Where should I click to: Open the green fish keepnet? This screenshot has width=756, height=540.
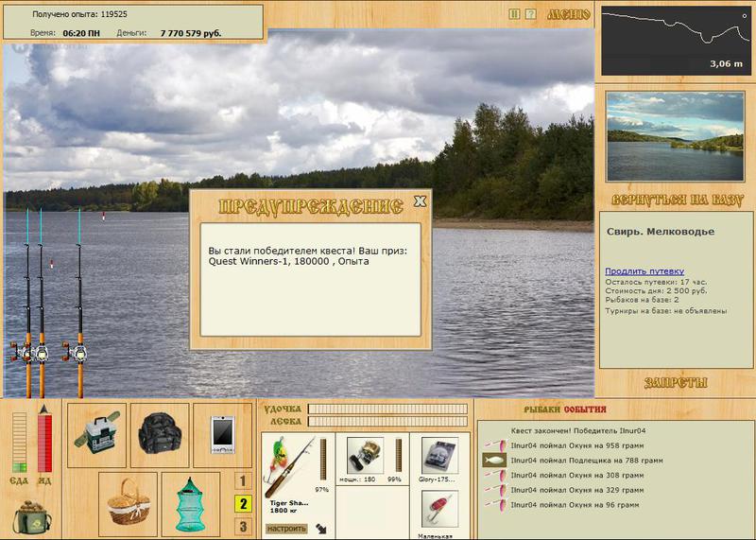pyautogui.click(x=191, y=504)
